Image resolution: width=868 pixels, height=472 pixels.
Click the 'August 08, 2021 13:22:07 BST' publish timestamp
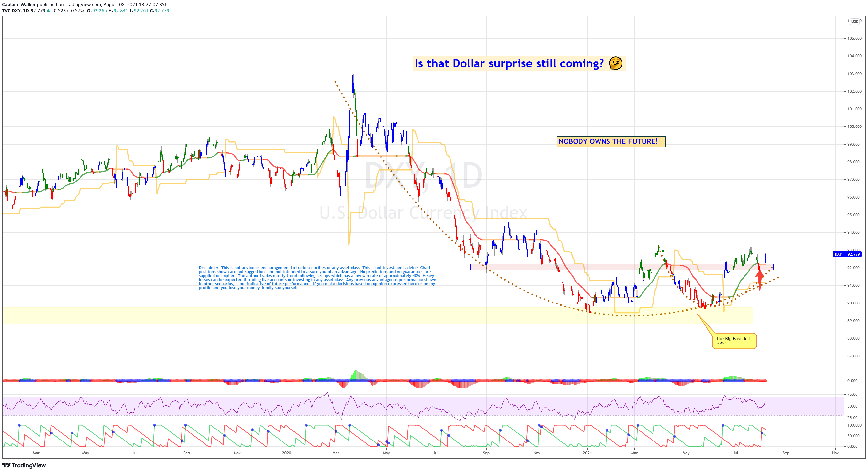(135, 4)
